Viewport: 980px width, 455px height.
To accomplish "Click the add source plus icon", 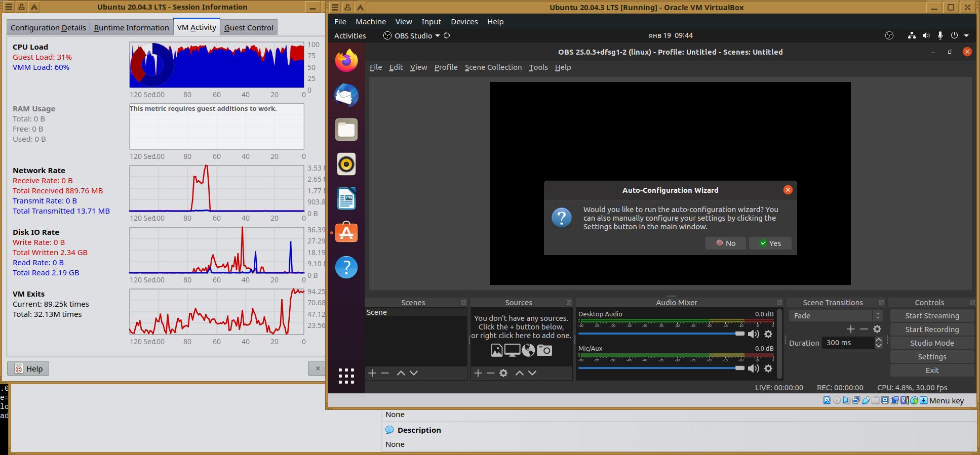I will (478, 373).
